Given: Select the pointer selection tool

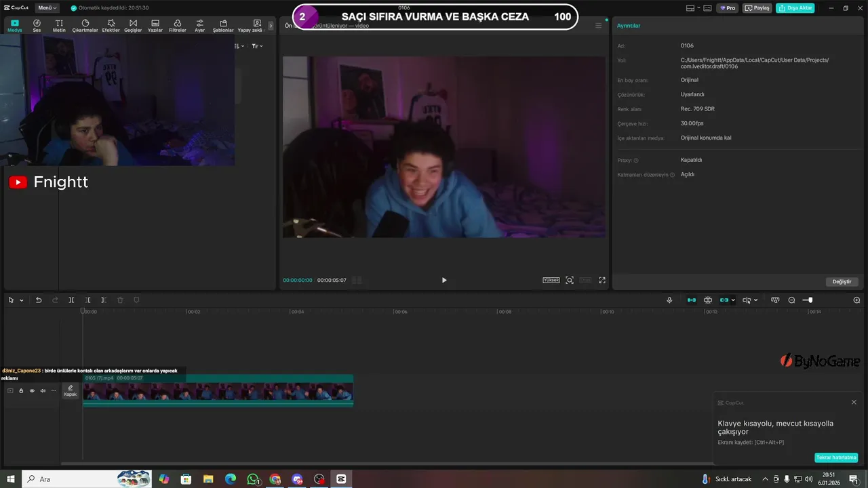Looking at the screenshot, I should [11, 300].
